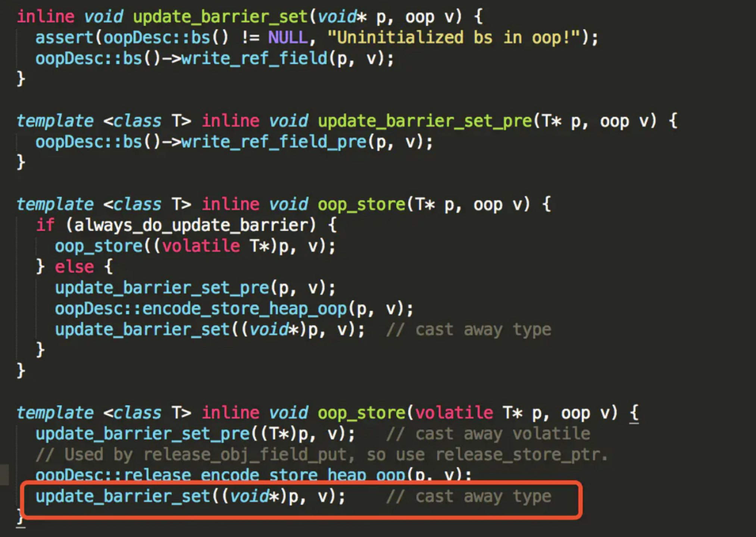The width and height of the screenshot is (756, 537).
Task: Click the gutter marker left of the release_encode line
Action: [x=4, y=474]
